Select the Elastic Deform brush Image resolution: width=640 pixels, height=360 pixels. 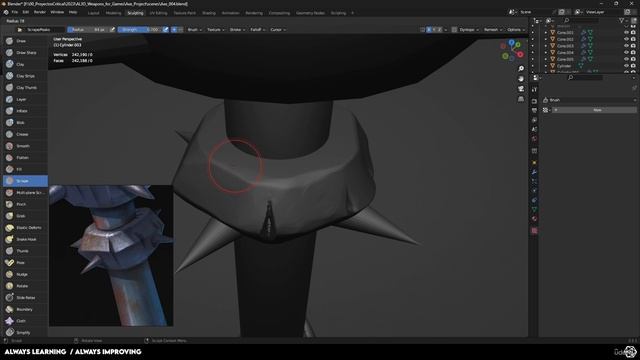tap(25, 227)
